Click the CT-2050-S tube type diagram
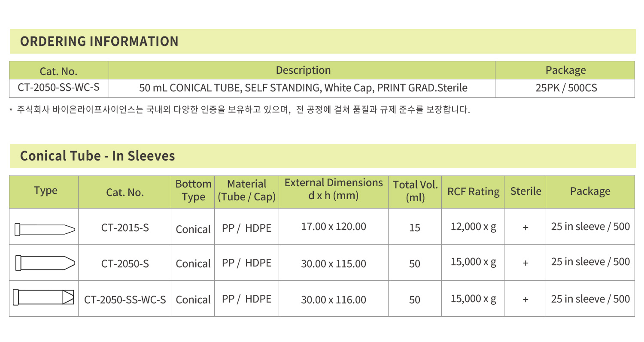 click(x=45, y=263)
